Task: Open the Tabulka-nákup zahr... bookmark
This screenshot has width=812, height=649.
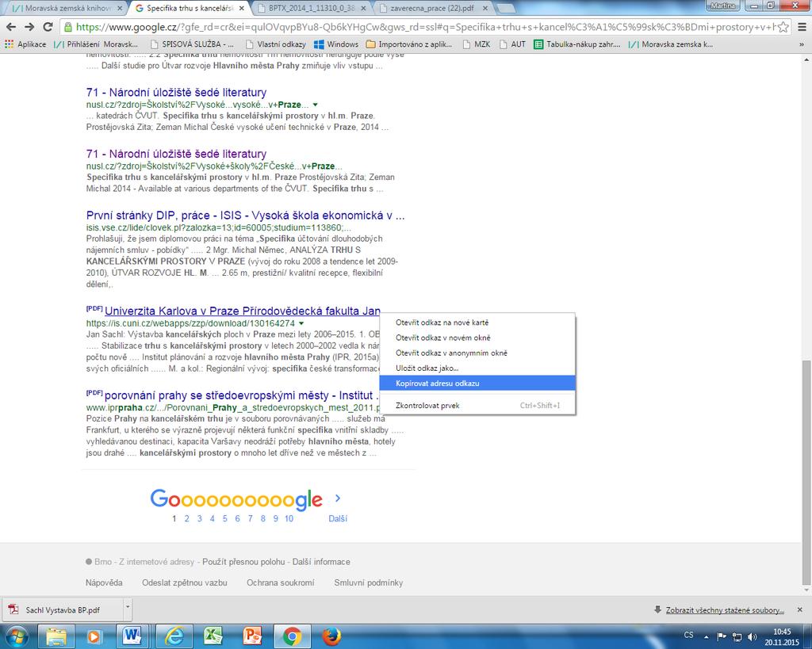Action: coord(577,44)
